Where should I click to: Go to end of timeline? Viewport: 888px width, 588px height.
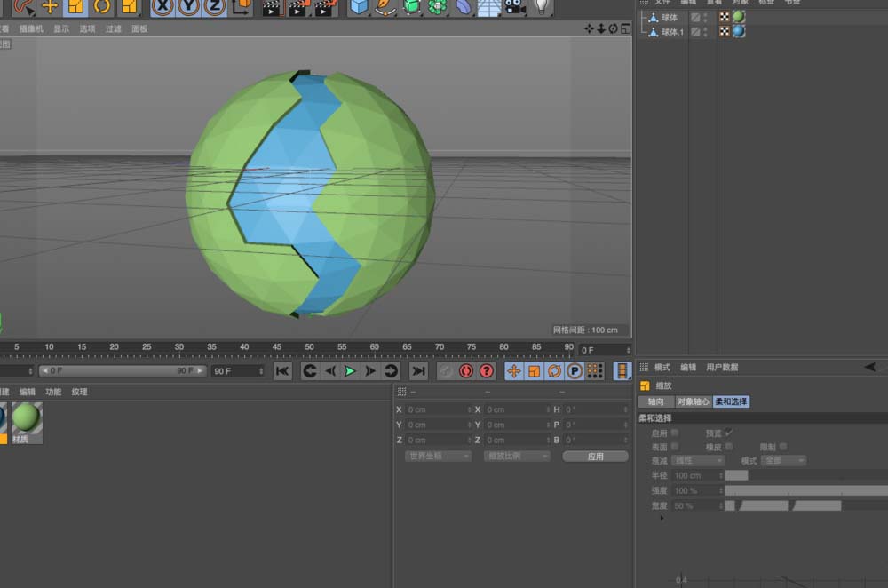[418, 371]
